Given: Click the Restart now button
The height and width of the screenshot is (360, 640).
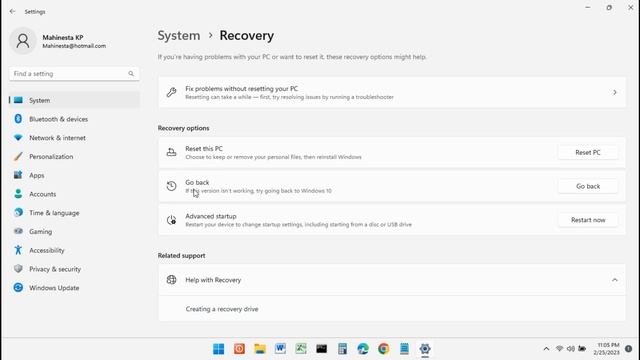Looking at the screenshot, I should coord(588,220).
